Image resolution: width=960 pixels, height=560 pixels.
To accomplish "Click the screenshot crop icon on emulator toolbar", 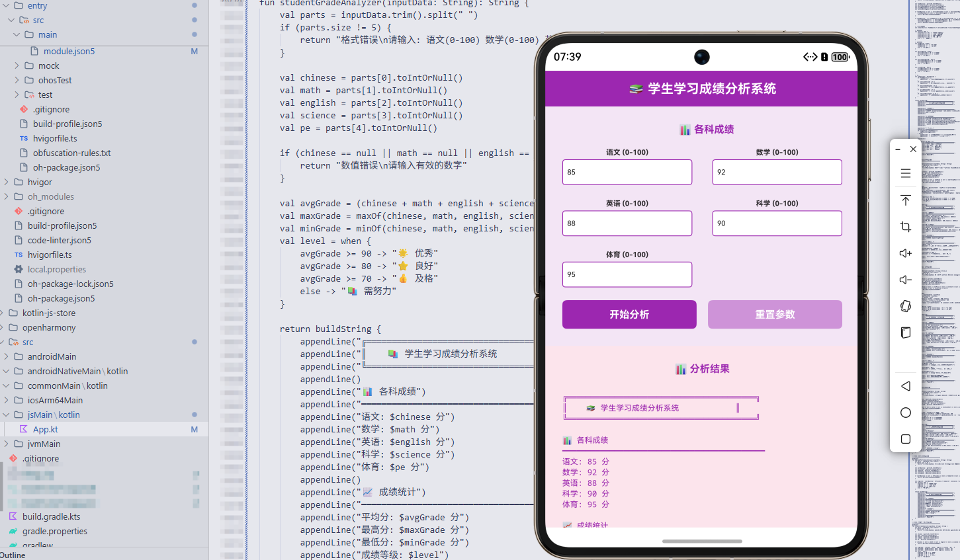I will [905, 226].
